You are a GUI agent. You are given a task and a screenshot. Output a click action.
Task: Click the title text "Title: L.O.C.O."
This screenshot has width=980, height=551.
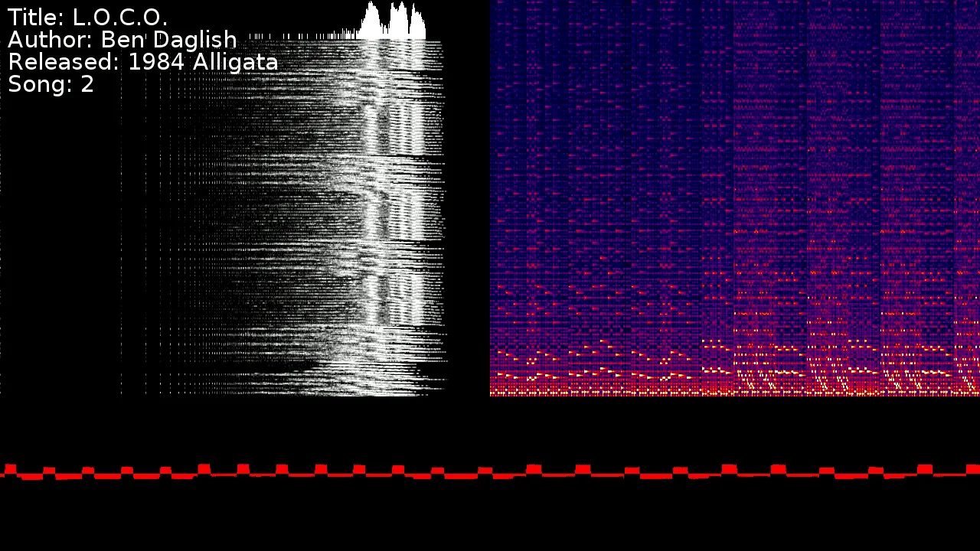tap(87, 17)
